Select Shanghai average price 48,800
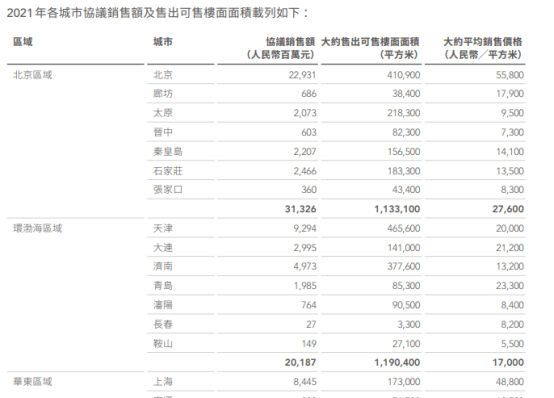The width and height of the screenshot is (554, 398). coord(510,382)
